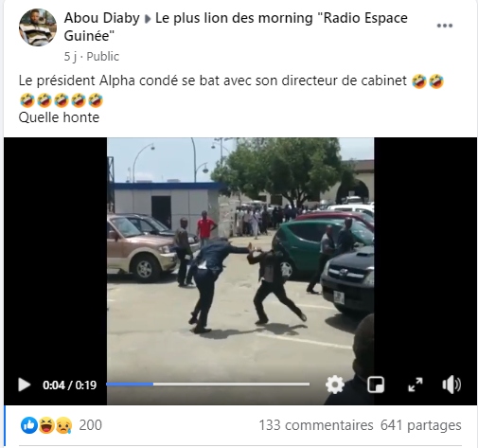The image size is (478, 448).
Task: Click the laughing reaction icon
Action: tap(46, 425)
